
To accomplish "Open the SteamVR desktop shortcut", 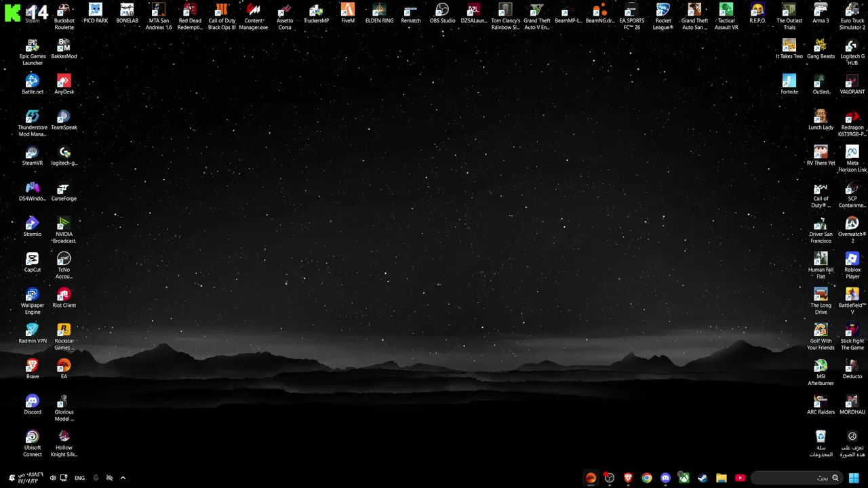I will pyautogui.click(x=33, y=156).
